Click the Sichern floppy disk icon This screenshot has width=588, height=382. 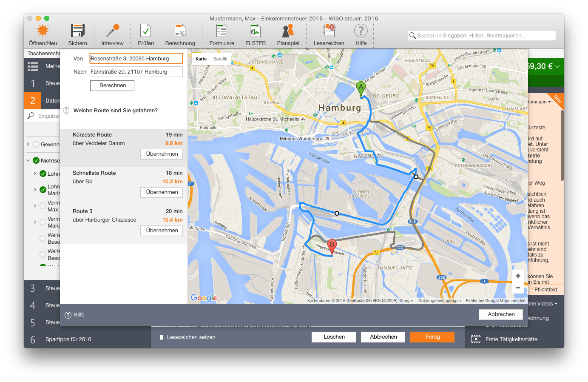77,31
